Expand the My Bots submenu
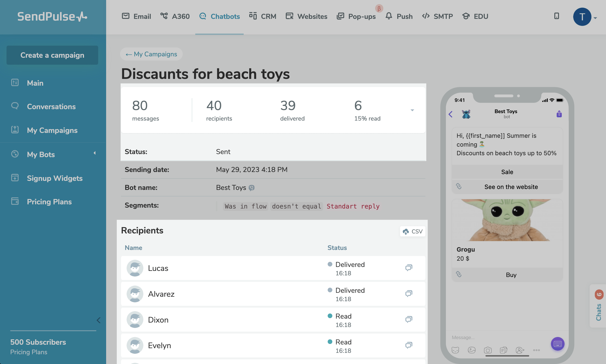This screenshot has height=364, width=606. (x=95, y=153)
